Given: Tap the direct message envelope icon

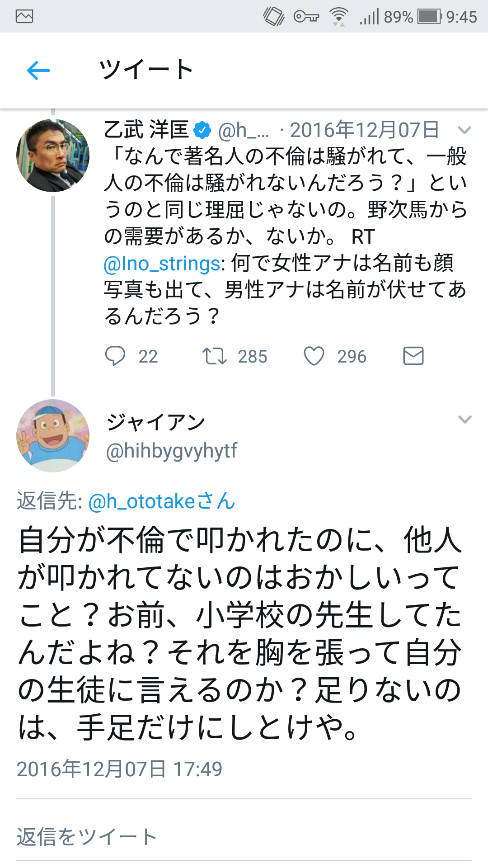Looking at the screenshot, I should [x=413, y=356].
